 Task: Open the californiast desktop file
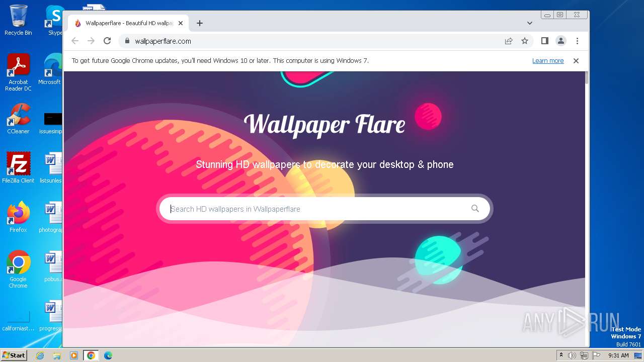tap(18, 321)
